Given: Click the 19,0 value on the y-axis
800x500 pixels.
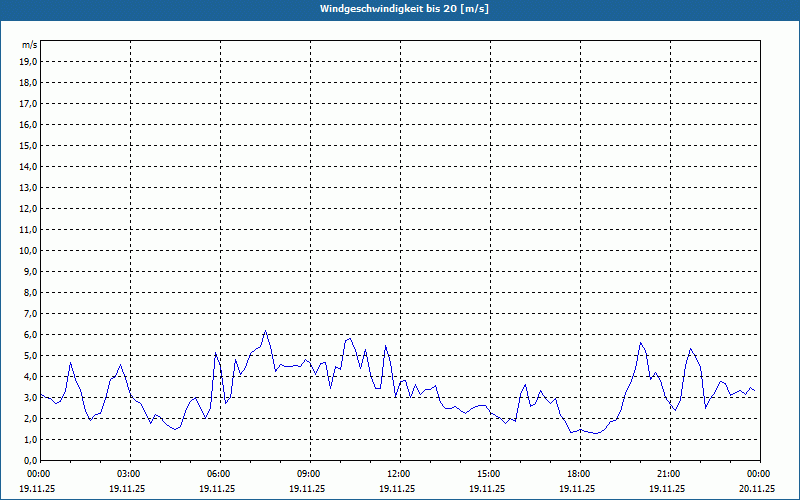Looking at the screenshot, I should [29, 61].
